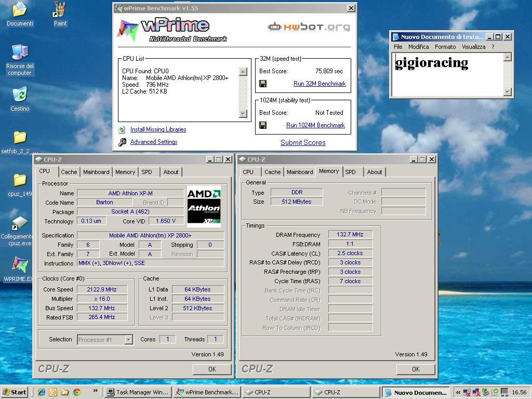Click CPU List scroll down arrow
532x399 pixels.
(243, 113)
